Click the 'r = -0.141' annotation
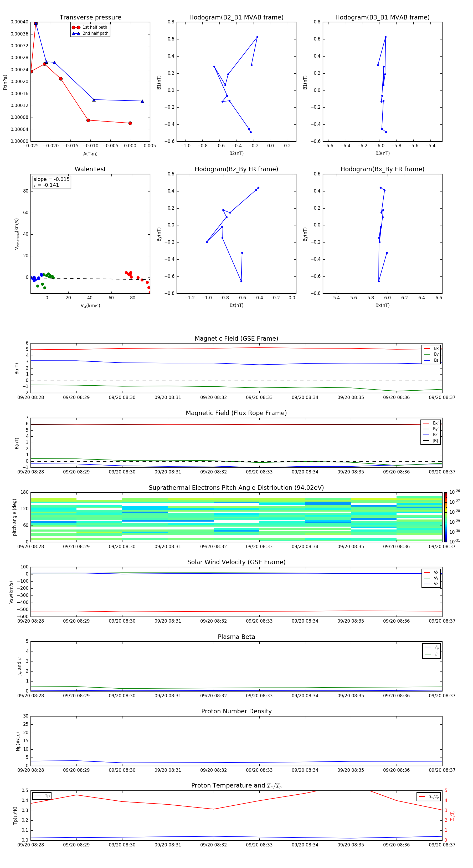 47,185
